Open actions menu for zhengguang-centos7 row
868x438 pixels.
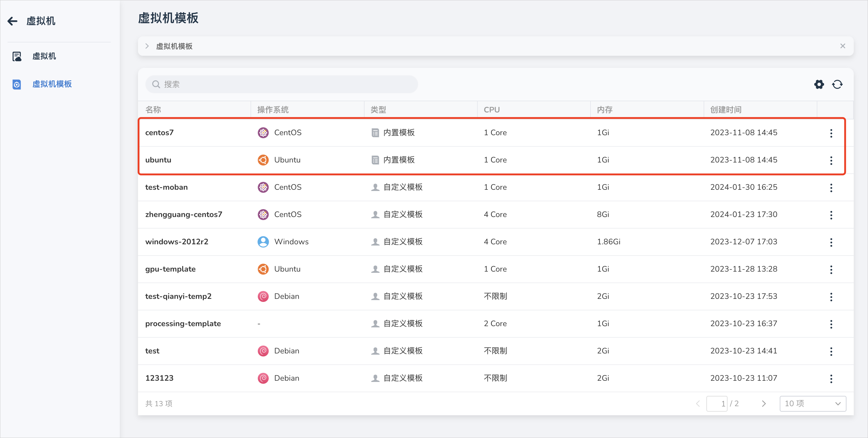pyautogui.click(x=831, y=215)
